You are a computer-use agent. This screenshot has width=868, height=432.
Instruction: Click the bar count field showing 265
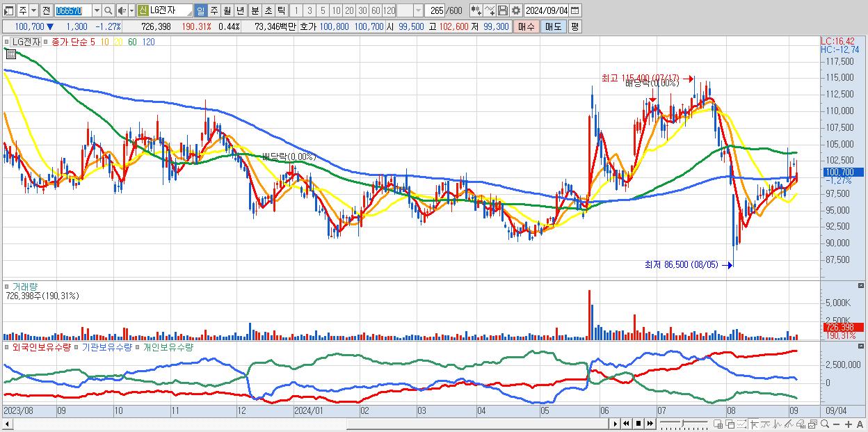[435, 10]
